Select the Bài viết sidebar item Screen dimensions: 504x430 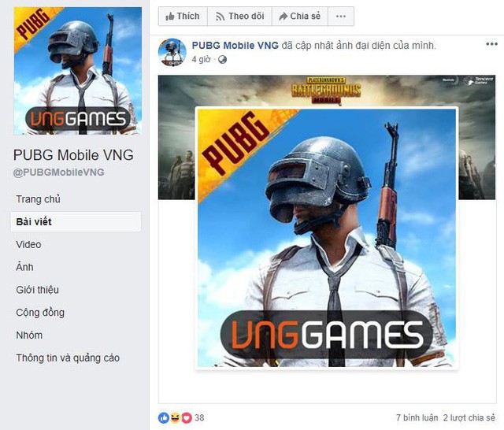(76, 222)
